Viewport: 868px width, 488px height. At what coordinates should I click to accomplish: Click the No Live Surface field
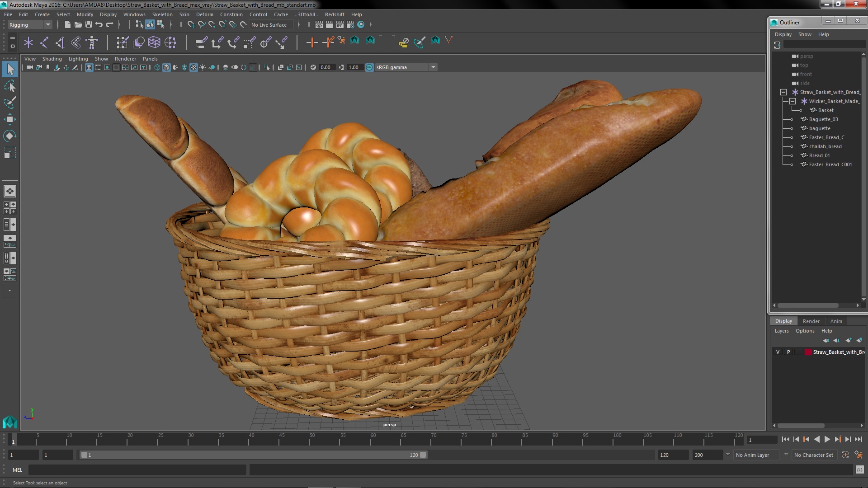click(269, 25)
